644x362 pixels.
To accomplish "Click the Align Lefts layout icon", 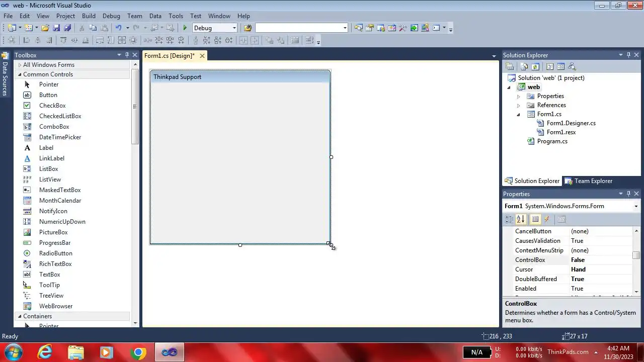I will coord(27,40).
